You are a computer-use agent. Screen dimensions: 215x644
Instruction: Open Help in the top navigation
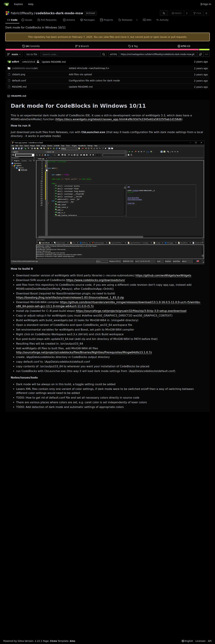click(30, 4)
